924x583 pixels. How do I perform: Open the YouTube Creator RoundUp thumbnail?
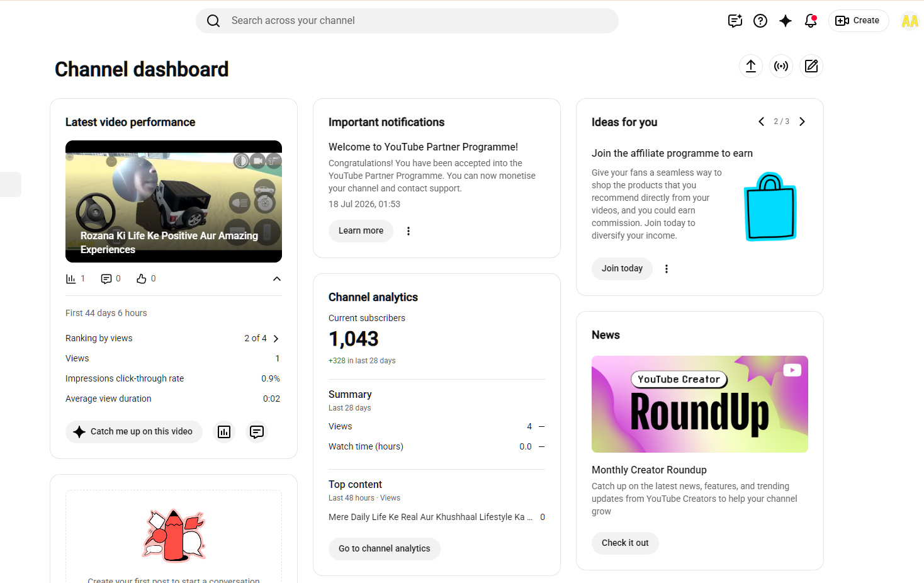(700, 404)
